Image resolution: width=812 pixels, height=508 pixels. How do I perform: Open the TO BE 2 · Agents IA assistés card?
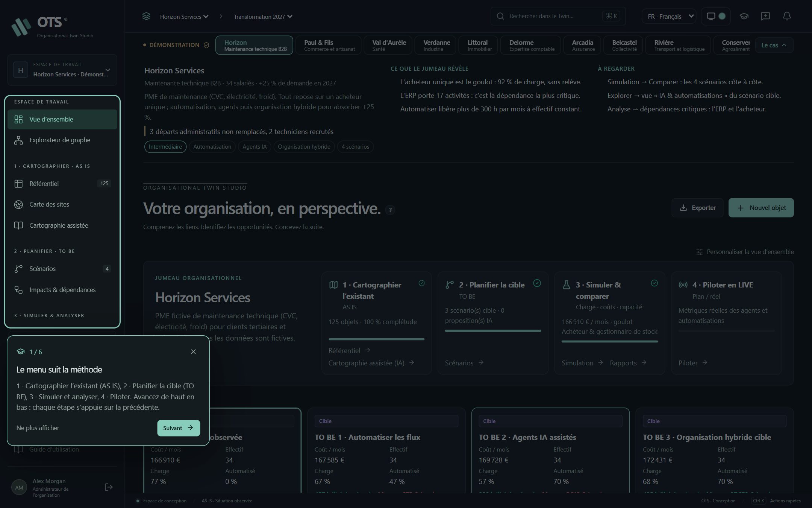coord(550,450)
